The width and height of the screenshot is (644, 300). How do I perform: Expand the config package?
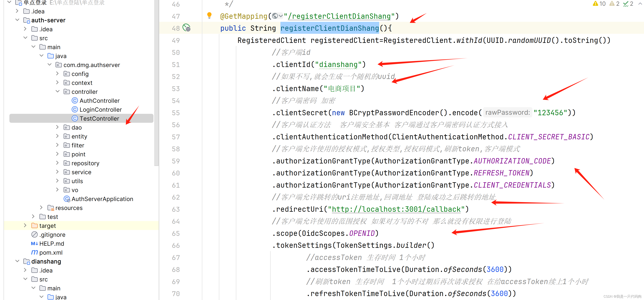point(57,74)
